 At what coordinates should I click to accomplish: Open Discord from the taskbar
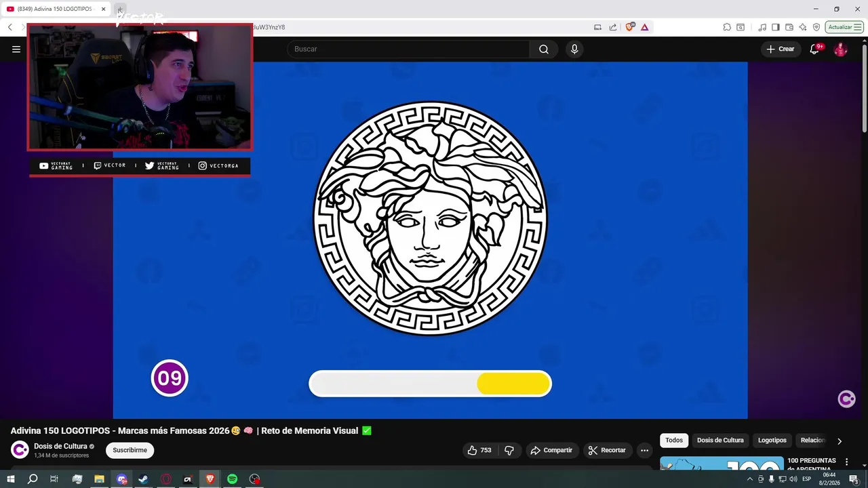121,479
